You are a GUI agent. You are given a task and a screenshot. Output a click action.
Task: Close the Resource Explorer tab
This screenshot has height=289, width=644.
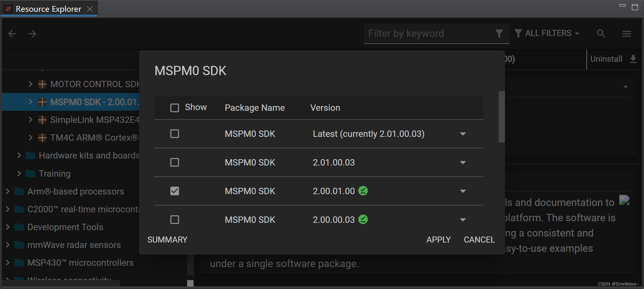click(x=90, y=9)
